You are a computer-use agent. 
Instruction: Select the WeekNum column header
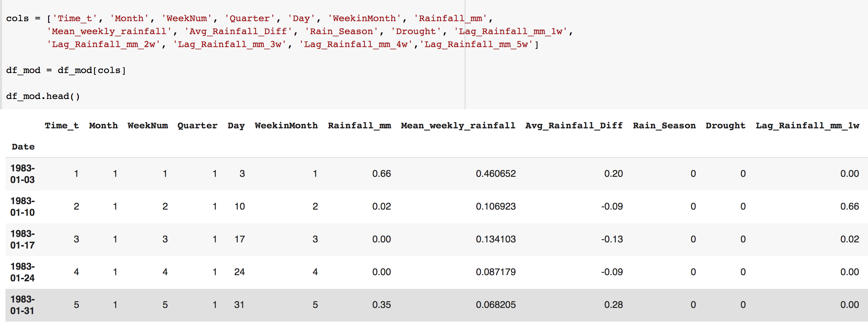point(148,126)
